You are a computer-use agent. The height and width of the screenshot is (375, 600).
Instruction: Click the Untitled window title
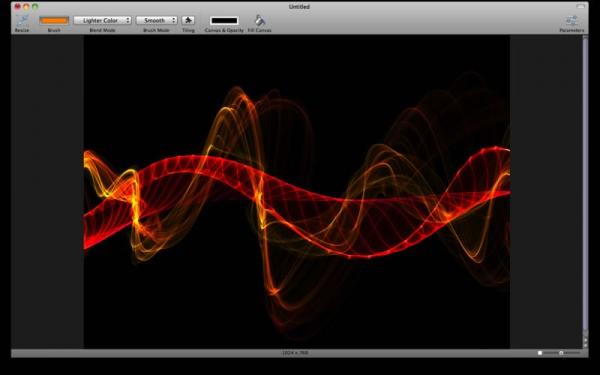[299, 7]
